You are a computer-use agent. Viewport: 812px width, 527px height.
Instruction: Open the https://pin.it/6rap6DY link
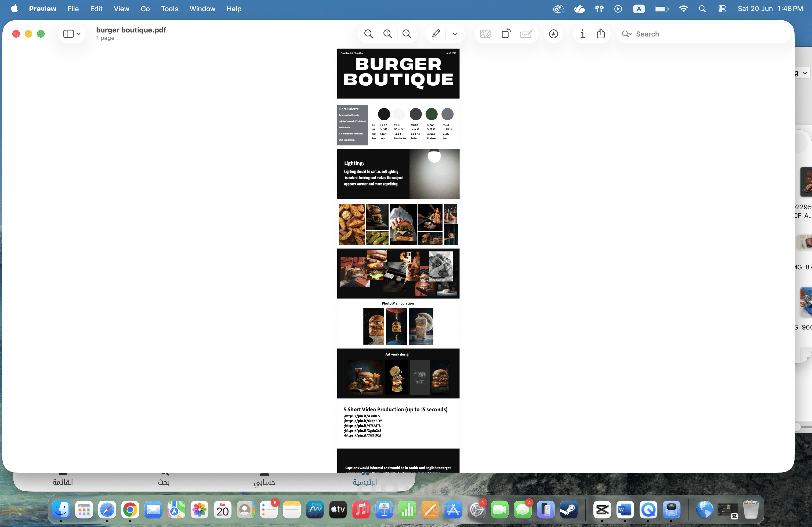363,421
